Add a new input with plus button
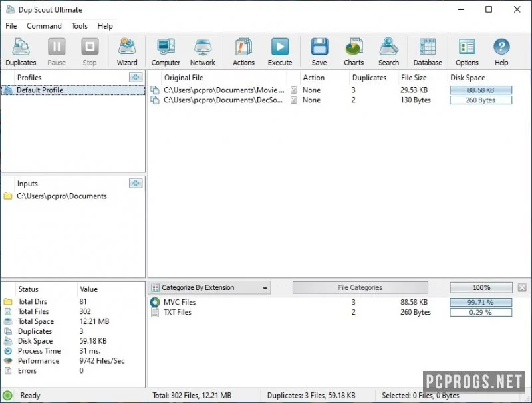Image resolution: width=532 pixels, height=403 pixels. coord(136,183)
